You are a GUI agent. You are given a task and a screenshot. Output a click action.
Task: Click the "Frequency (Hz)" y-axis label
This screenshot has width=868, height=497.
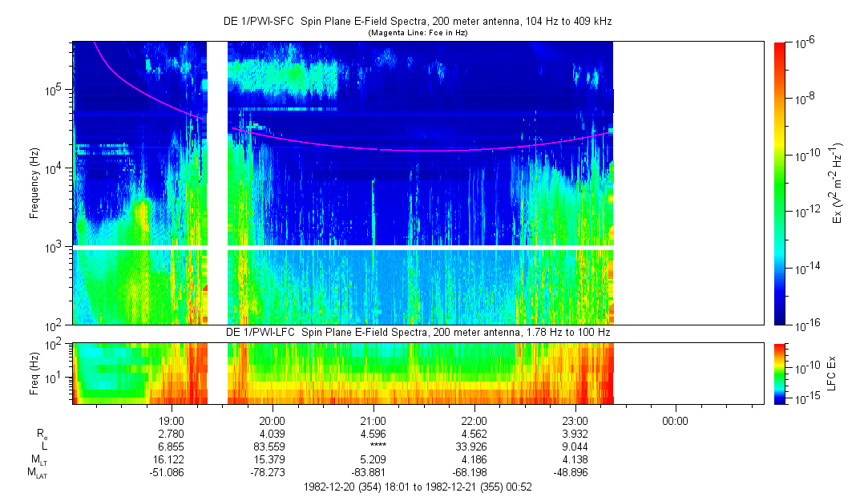click(x=35, y=184)
